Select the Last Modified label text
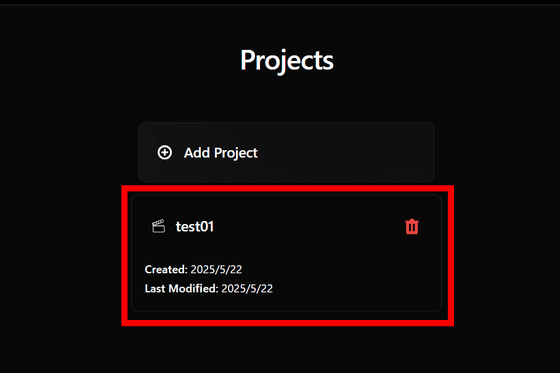Screen dimensions: 560x373 [x=181, y=288]
